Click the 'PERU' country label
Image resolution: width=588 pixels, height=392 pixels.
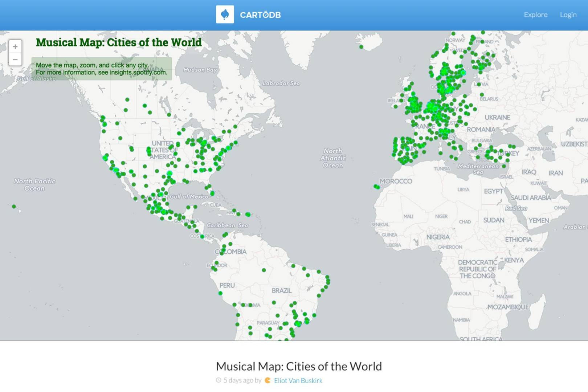[227, 286]
